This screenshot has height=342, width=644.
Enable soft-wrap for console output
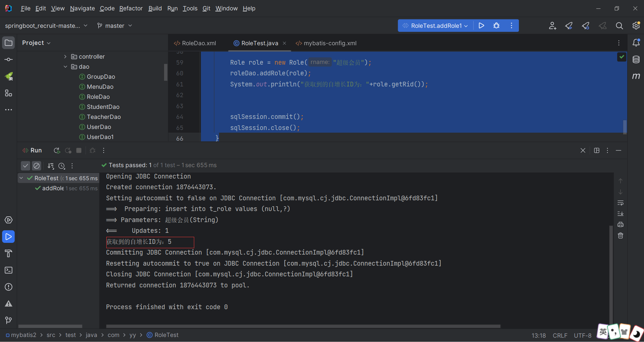tap(620, 203)
